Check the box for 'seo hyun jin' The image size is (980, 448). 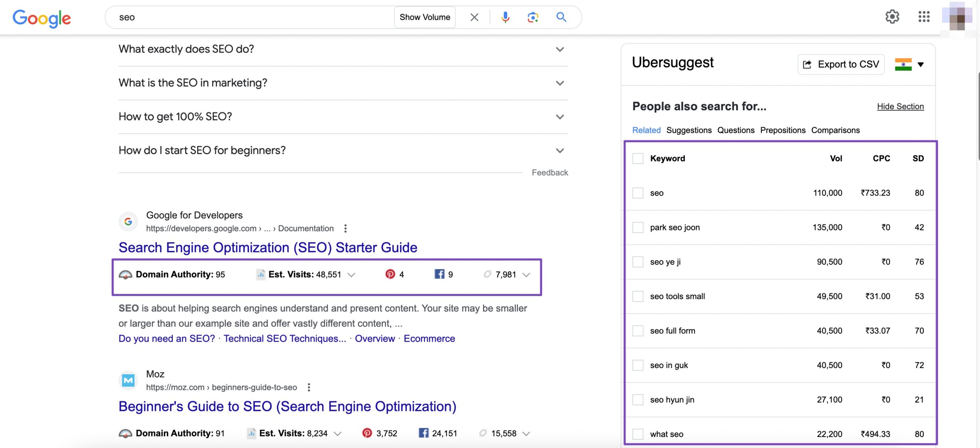(x=638, y=399)
